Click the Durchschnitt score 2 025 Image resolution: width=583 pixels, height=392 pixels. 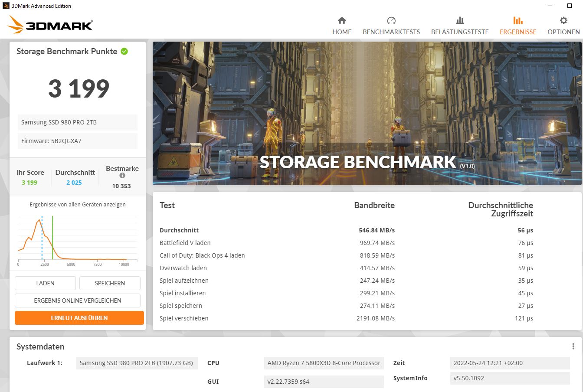click(x=74, y=183)
